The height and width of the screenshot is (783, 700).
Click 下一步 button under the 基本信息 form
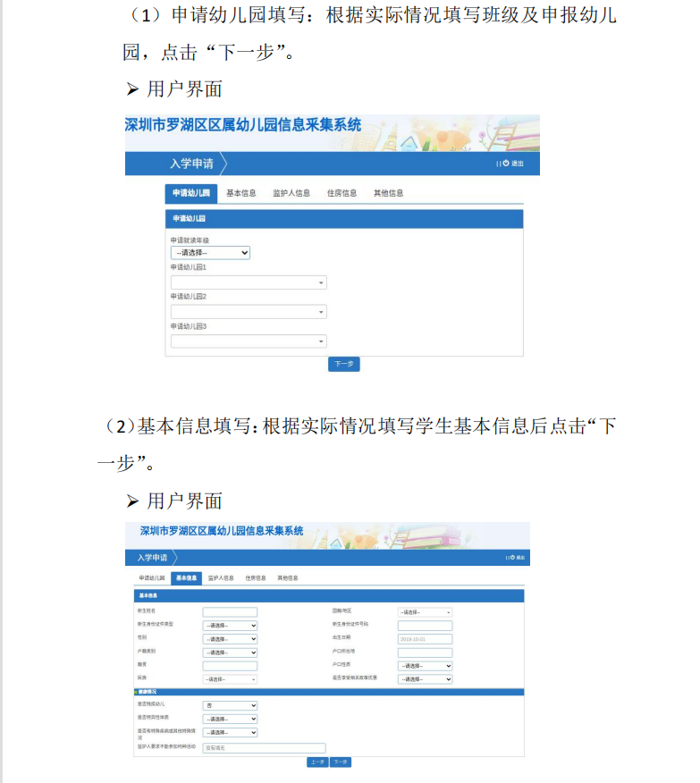(x=341, y=762)
